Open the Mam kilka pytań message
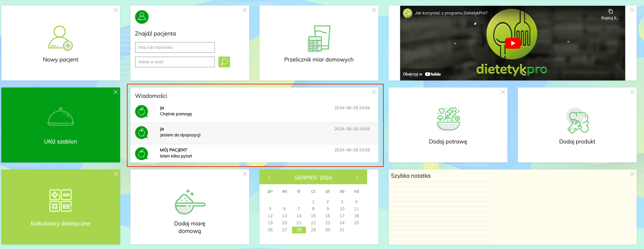The height and width of the screenshot is (249, 644). click(255, 154)
